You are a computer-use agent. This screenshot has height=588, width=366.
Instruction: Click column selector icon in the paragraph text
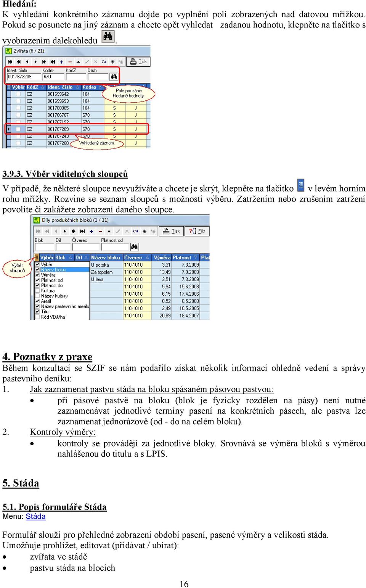tap(301, 185)
